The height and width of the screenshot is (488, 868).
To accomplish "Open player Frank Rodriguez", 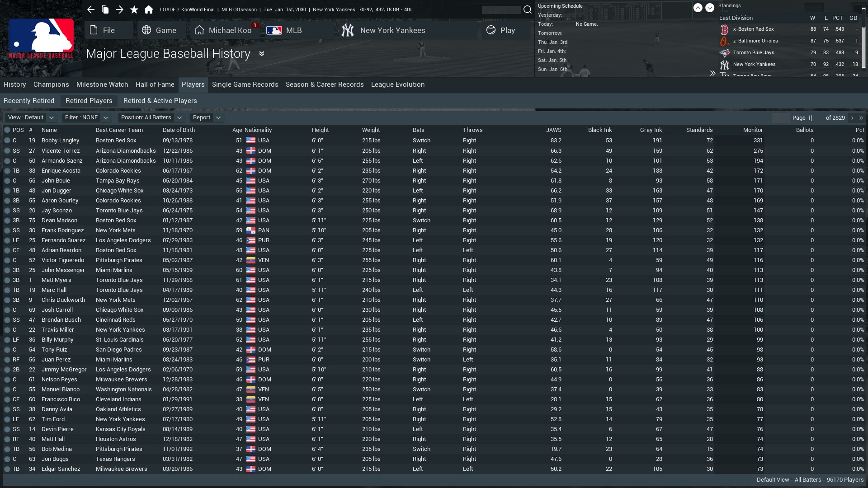I will coord(62,230).
